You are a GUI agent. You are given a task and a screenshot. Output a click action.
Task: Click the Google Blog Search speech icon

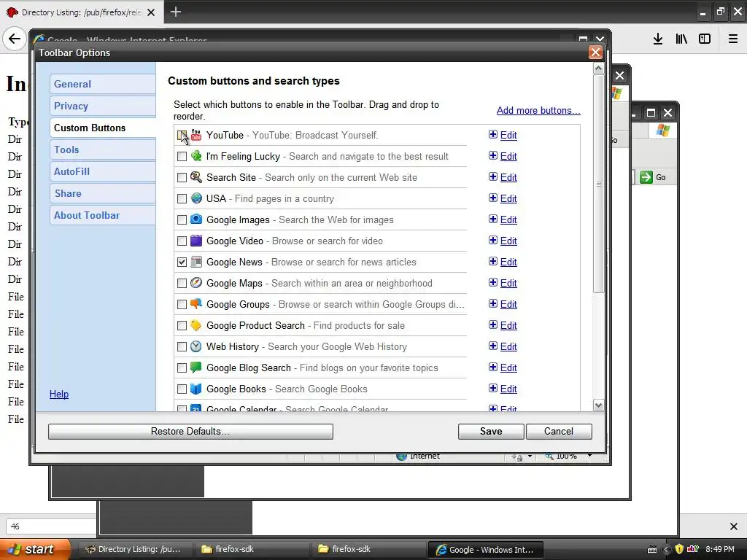tap(196, 367)
